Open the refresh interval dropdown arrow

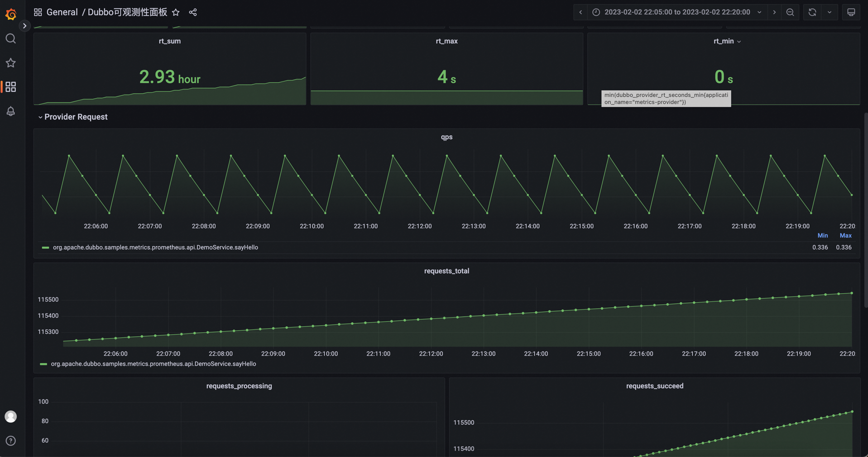point(830,12)
